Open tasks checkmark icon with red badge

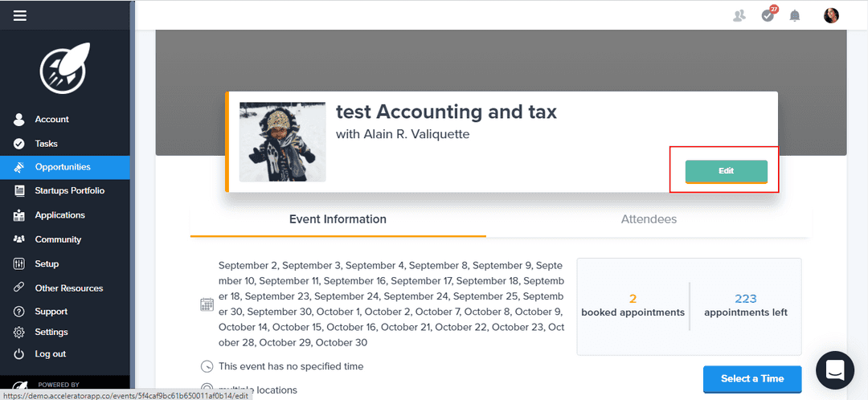pyautogui.click(x=768, y=15)
